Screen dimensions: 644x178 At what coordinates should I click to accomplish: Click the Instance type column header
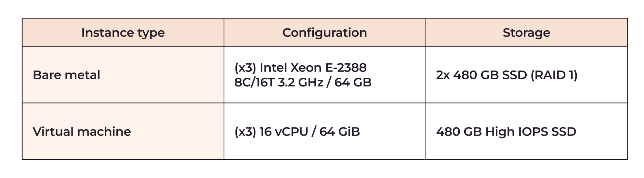(x=123, y=32)
